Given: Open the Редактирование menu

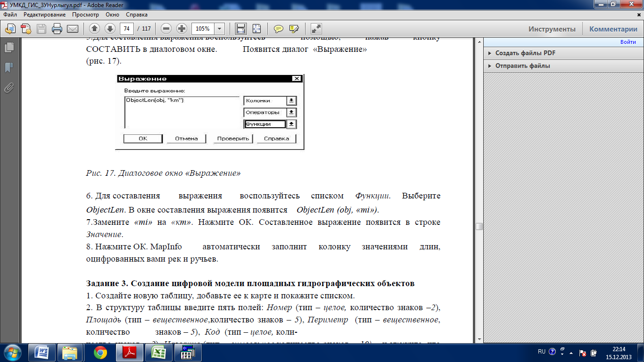Looking at the screenshot, I should tap(44, 15).
